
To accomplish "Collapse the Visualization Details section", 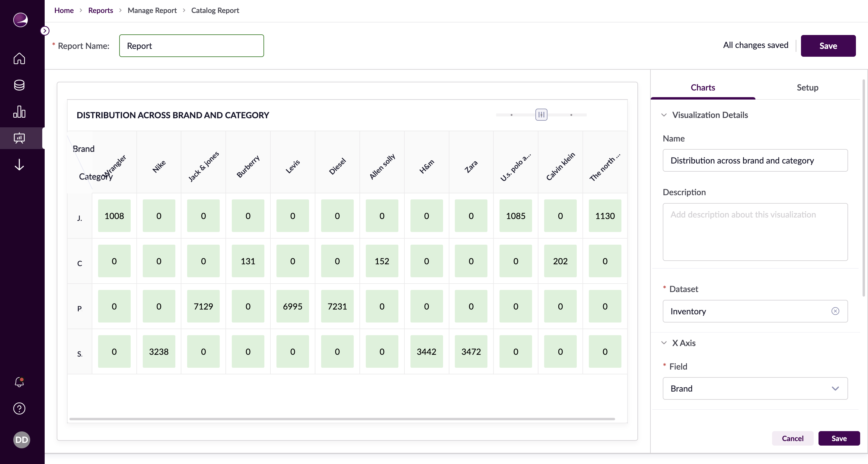I will [x=664, y=115].
